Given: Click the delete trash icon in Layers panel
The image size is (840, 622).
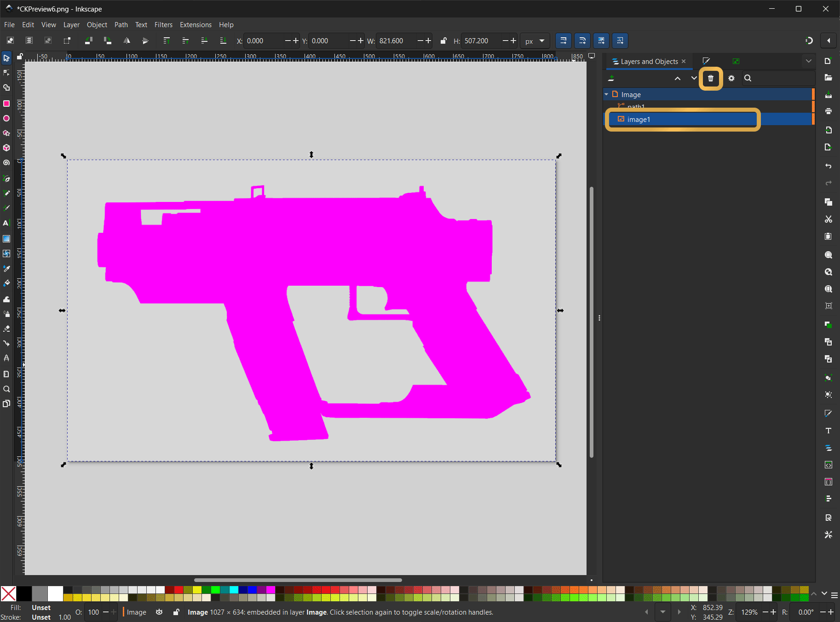Looking at the screenshot, I should tap(711, 78).
